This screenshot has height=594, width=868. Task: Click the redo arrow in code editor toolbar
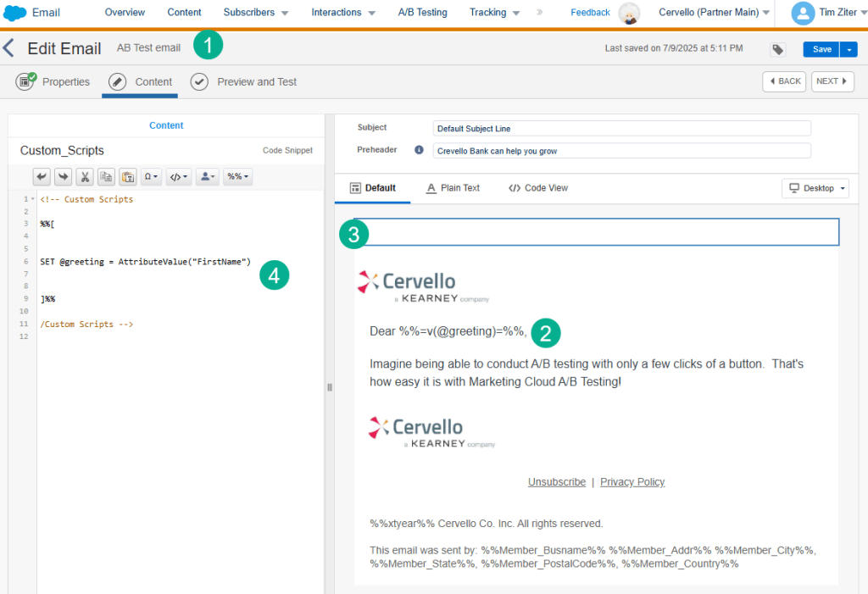[x=64, y=177]
